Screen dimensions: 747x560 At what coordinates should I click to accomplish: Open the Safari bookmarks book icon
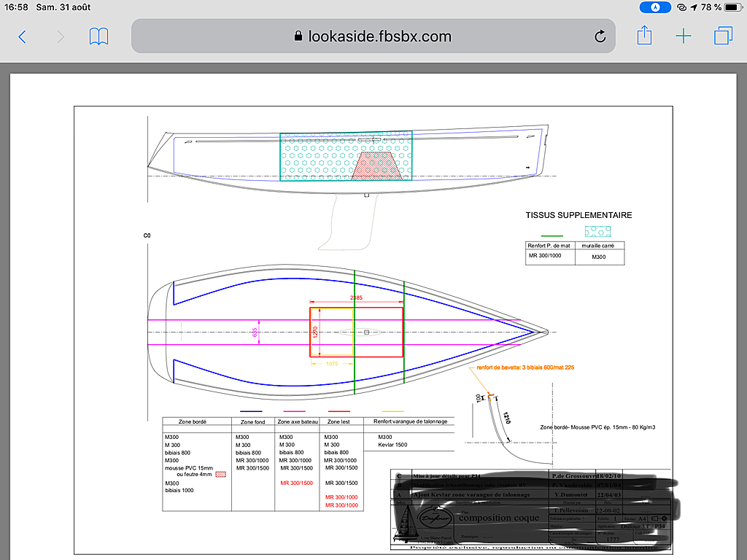(98, 36)
